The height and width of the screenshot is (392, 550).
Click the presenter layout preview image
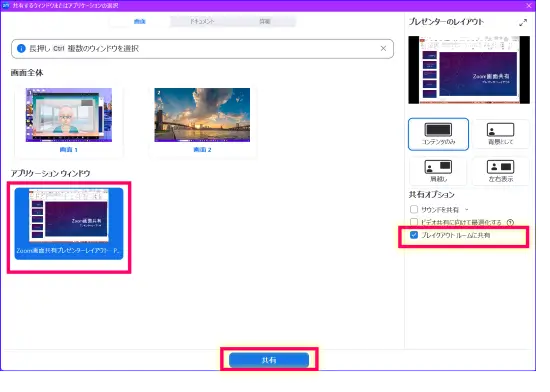469,70
